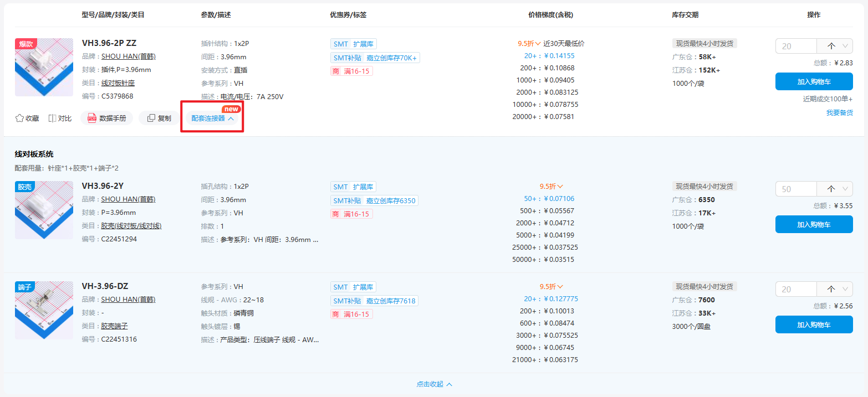Click the 我要备货 link
The height and width of the screenshot is (397, 868).
(839, 112)
